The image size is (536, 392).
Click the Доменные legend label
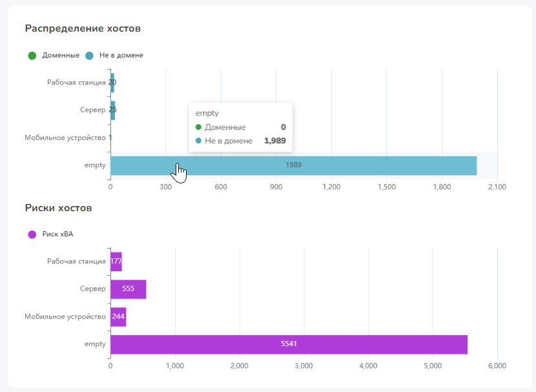pos(61,55)
